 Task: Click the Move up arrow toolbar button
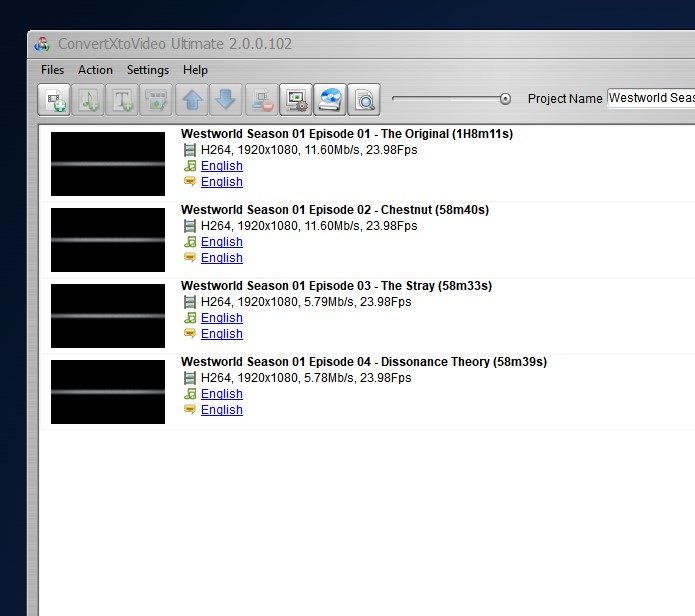click(192, 100)
